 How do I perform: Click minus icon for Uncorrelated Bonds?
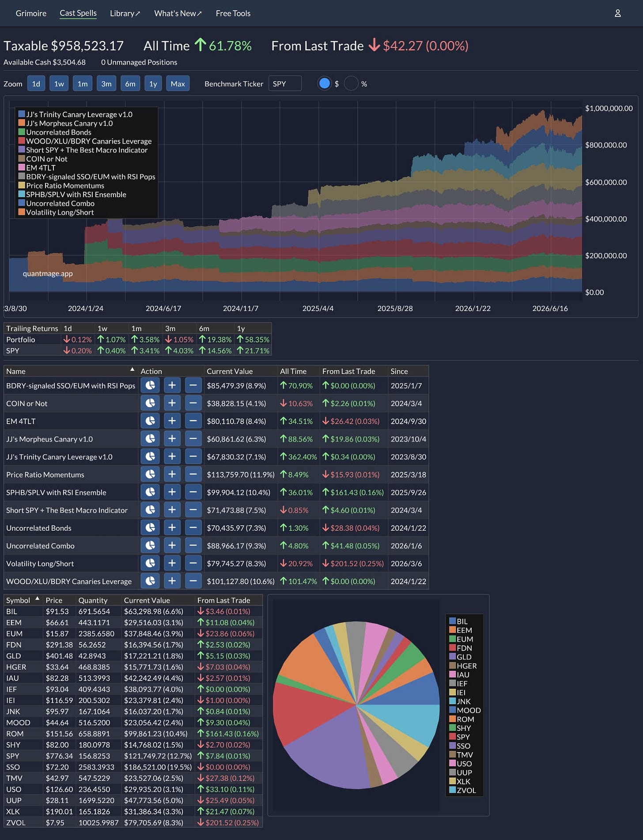[x=193, y=528]
